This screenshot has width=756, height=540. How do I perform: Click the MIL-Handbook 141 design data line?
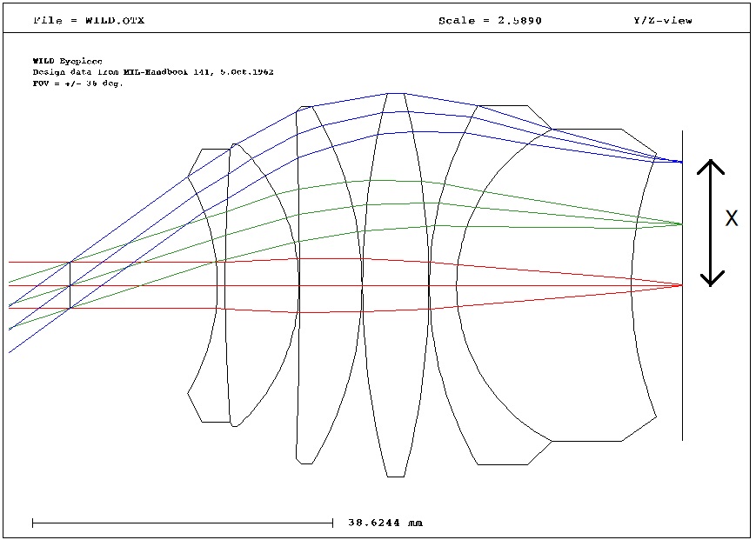(152, 72)
